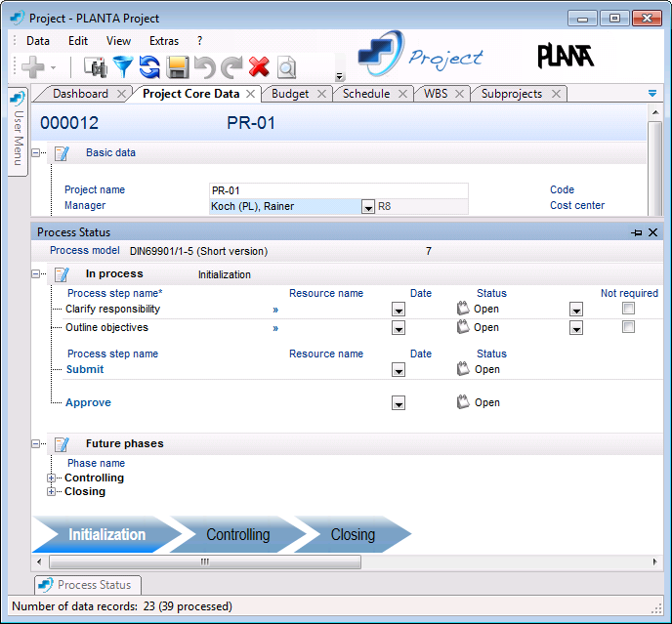
Task: Click the Clarify responsibility status calendar icon
Action: (x=463, y=309)
